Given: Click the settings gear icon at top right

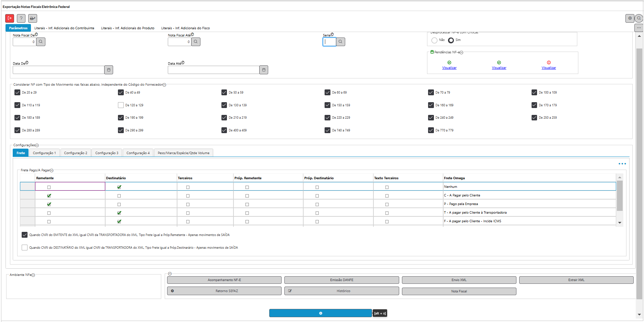Looking at the screenshot, I should point(630,18).
